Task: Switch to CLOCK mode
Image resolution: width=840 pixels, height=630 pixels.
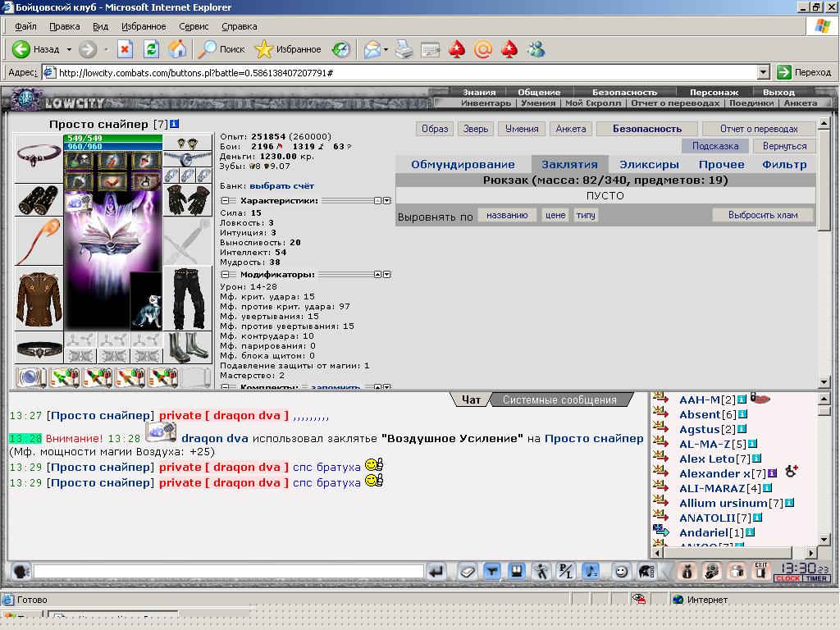Action: pos(787,578)
